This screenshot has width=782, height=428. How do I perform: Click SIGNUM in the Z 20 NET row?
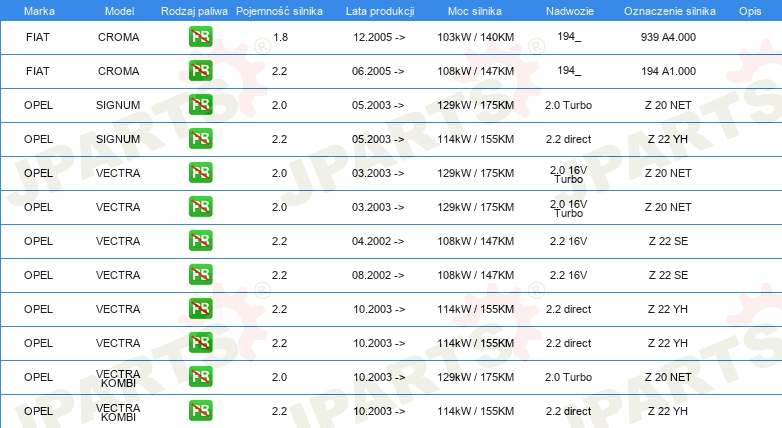(118, 105)
